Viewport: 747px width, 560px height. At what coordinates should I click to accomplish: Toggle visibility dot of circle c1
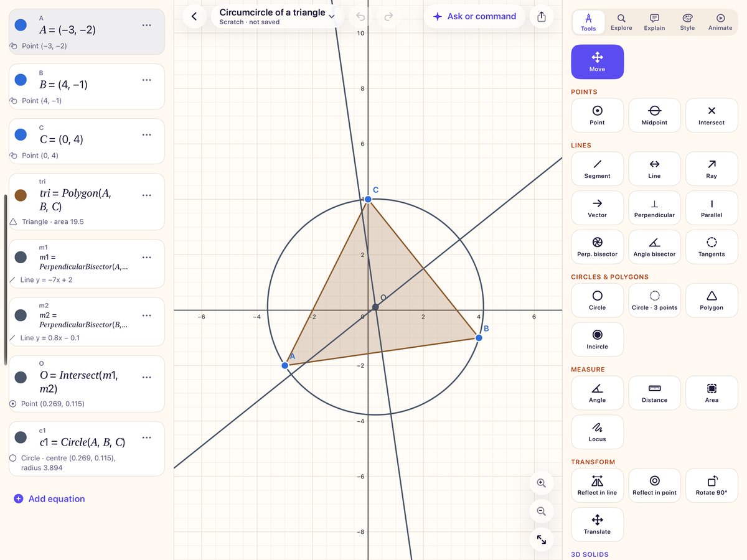[x=21, y=437]
